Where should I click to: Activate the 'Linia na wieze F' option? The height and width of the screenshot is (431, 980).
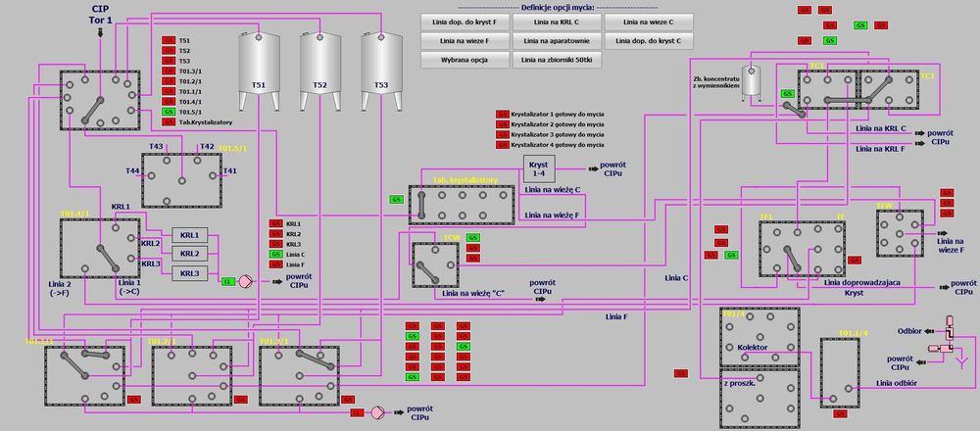click(465, 41)
